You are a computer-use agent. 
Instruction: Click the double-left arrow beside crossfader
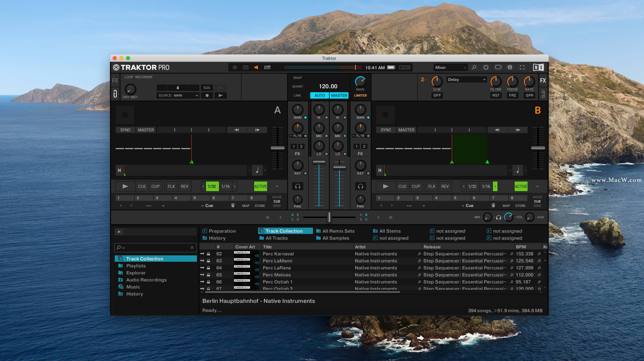point(267,217)
